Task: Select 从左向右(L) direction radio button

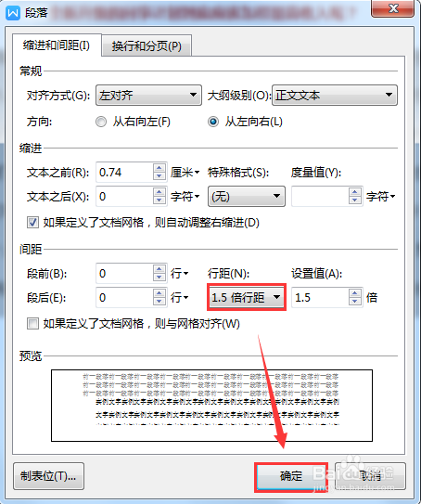Action: [x=213, y=122]
